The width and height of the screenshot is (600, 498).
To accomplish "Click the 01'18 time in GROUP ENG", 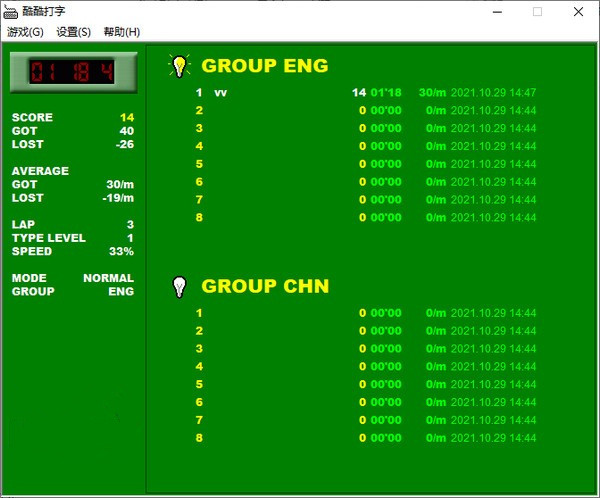I will click(386, 93).
